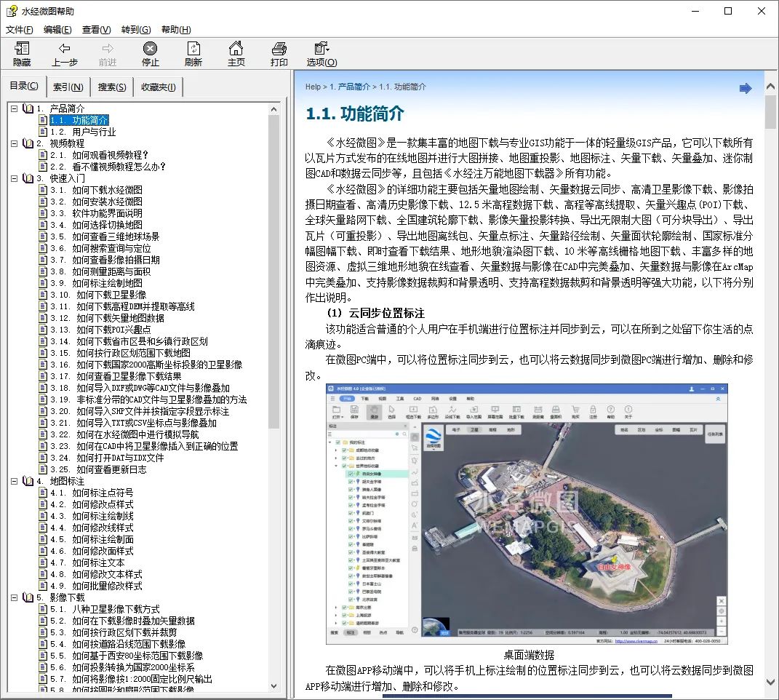779x700 pixels.
Task: Switch to the 索引(N) tab
Action: click(68, 87)
